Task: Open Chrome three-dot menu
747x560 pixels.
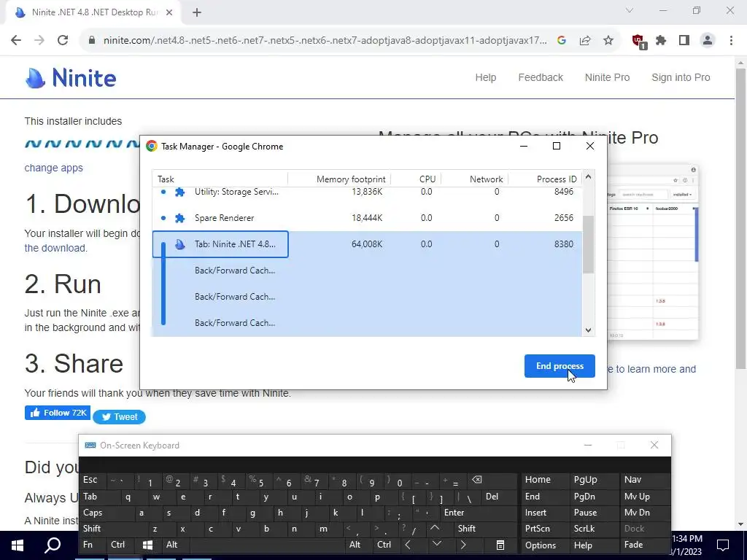Action: [x=731, y=41]
